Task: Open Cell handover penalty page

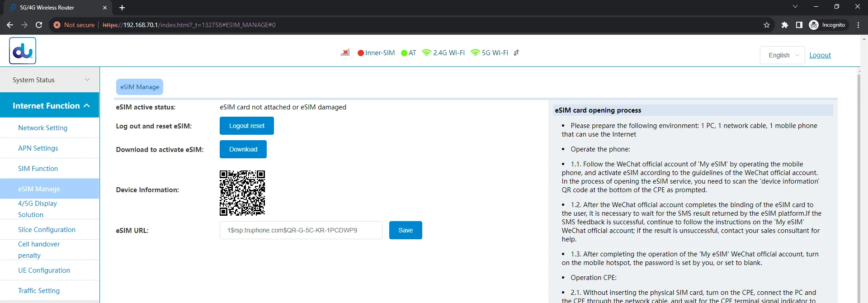Action: (39, 250)
